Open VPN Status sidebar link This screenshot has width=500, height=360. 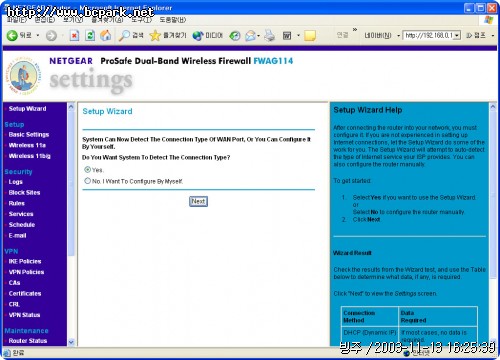[24, 315]
